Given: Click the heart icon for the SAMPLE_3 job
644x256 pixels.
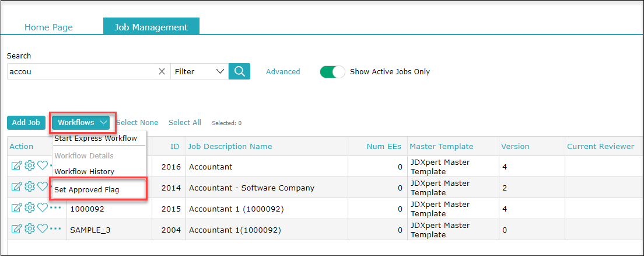Looking at the screenshot, I should coord(43,229).
